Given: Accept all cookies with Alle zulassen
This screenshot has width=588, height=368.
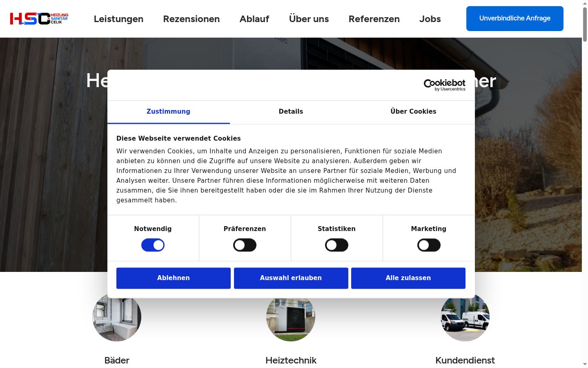Looking at the screenshot, I should 408,278.
